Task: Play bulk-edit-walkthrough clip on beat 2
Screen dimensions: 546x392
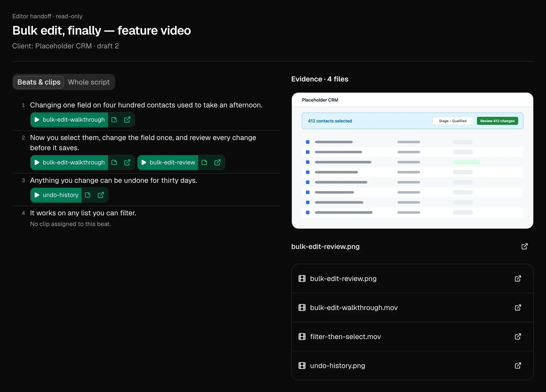Action: 69,162
